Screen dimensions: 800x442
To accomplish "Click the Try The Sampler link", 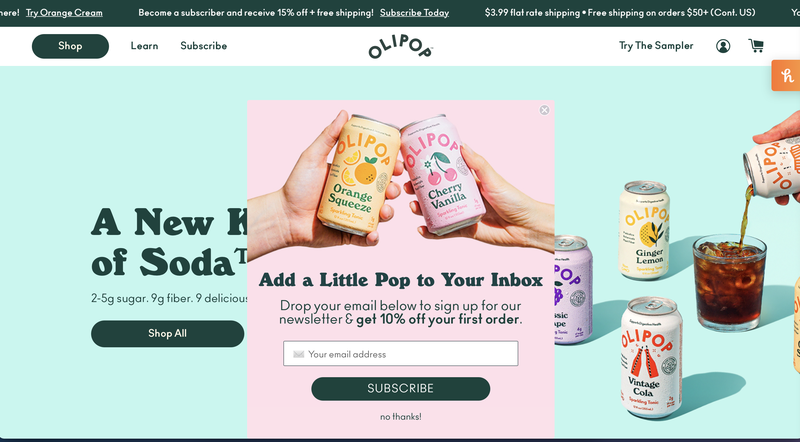I will [x=656, y=46].
